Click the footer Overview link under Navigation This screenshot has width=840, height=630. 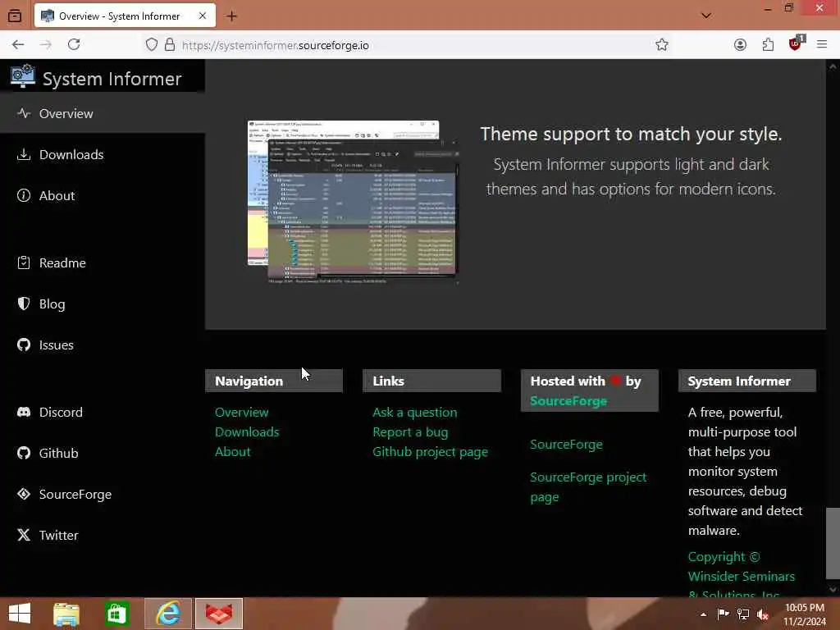coord(242,412)
